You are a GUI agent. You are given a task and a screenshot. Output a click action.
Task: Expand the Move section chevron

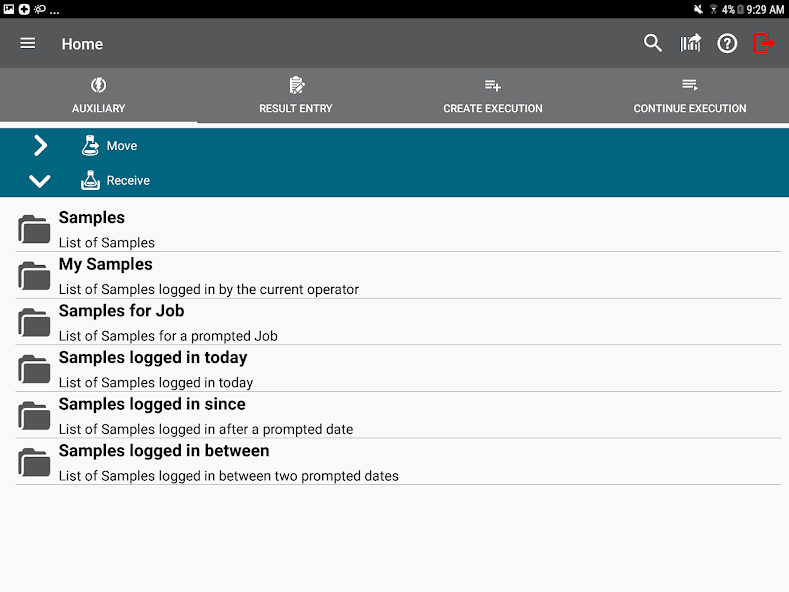(x=40, y=146)
